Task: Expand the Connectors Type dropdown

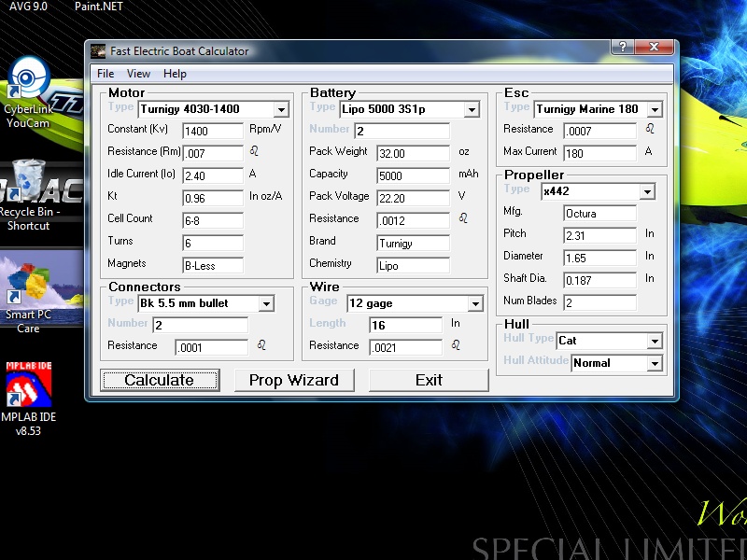Action: pos(265,304)
